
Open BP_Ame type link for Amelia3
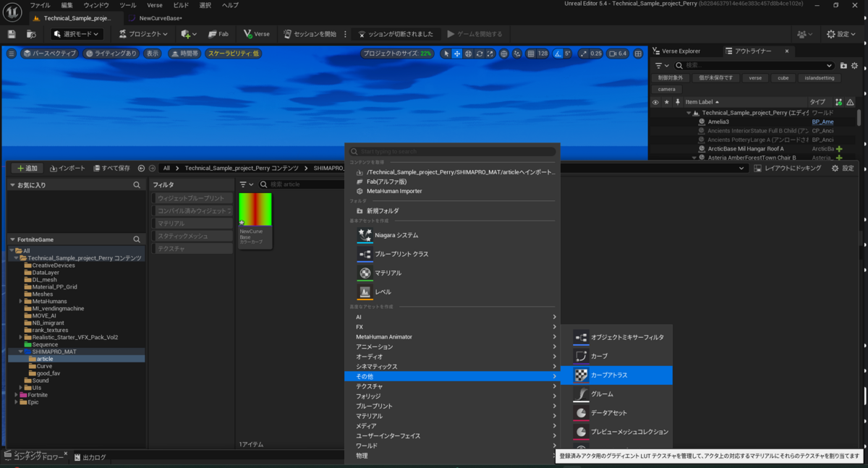click(x=822, y=122)
